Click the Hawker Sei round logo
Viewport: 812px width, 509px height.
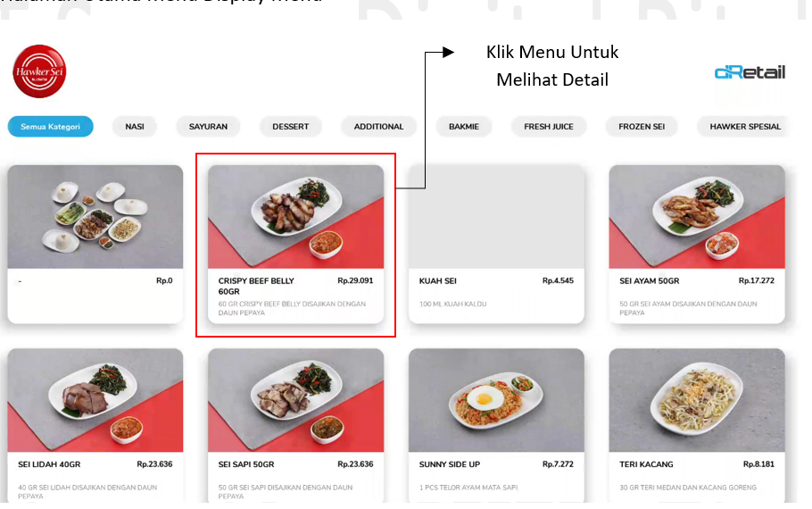click(39, 71)
